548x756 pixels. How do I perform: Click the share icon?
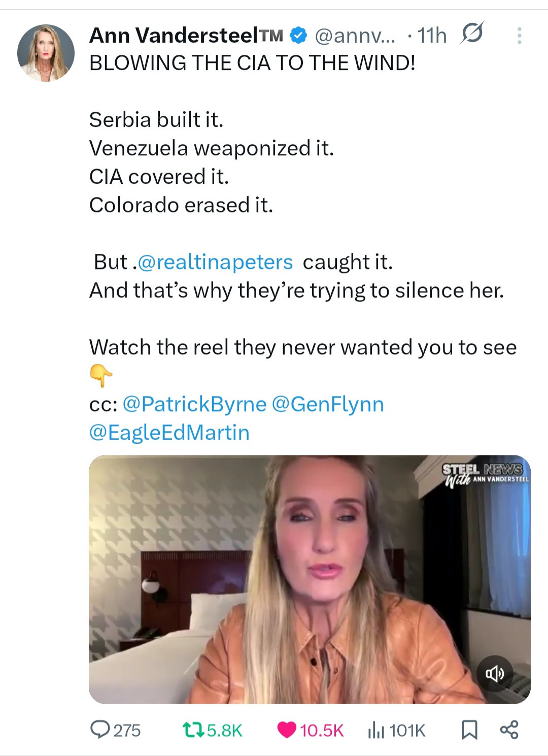[509, 730]
